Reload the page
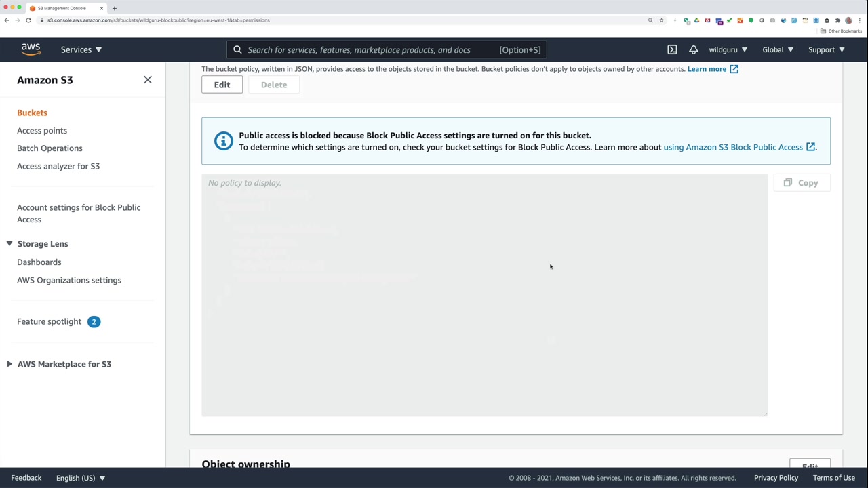Image resolution: width=868 pixels, height=488 pixels. point(28,20)
